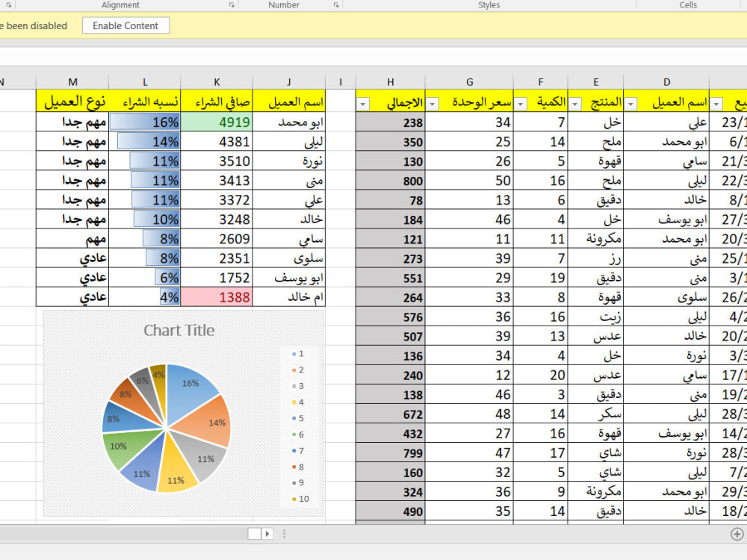Screen dimensions: 747x560
Task: Click the Enable Content button
Action: click(x=125, y=25)
